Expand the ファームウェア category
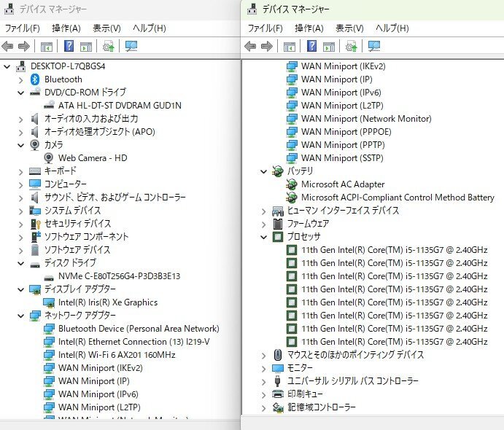The height and width of the screenshot is (430, 504). pyautogui.click(x=264, y=224)
